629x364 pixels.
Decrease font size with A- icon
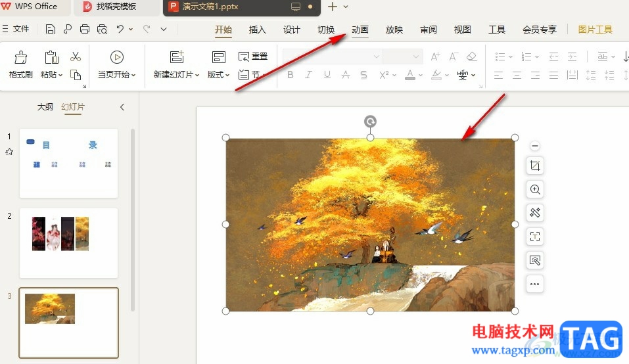(454, 57)
